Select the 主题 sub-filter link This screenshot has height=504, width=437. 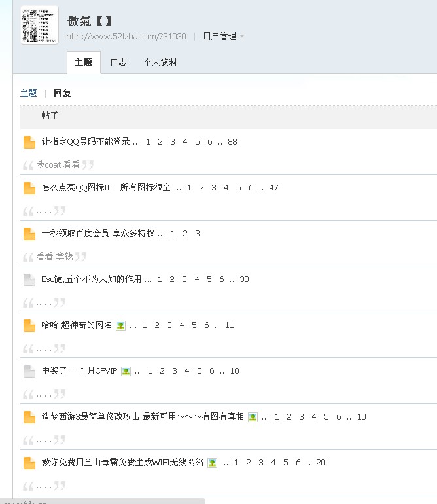coord(29,93)
